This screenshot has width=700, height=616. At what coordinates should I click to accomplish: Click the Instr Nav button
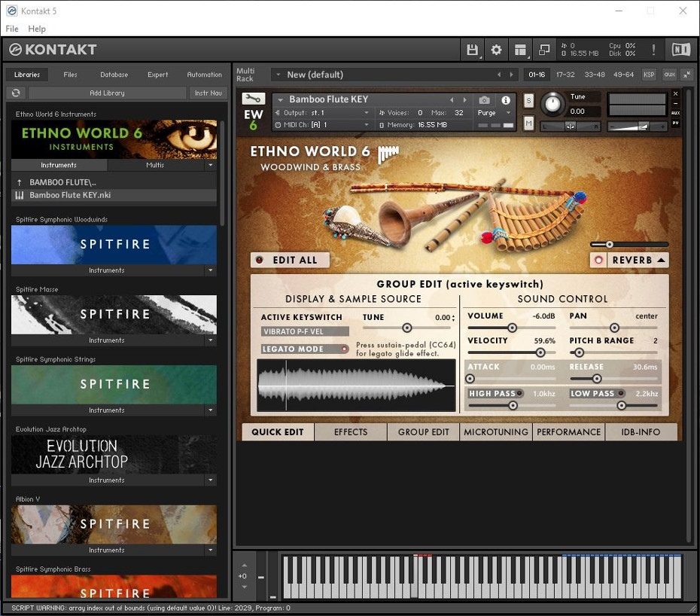(208, 93)
